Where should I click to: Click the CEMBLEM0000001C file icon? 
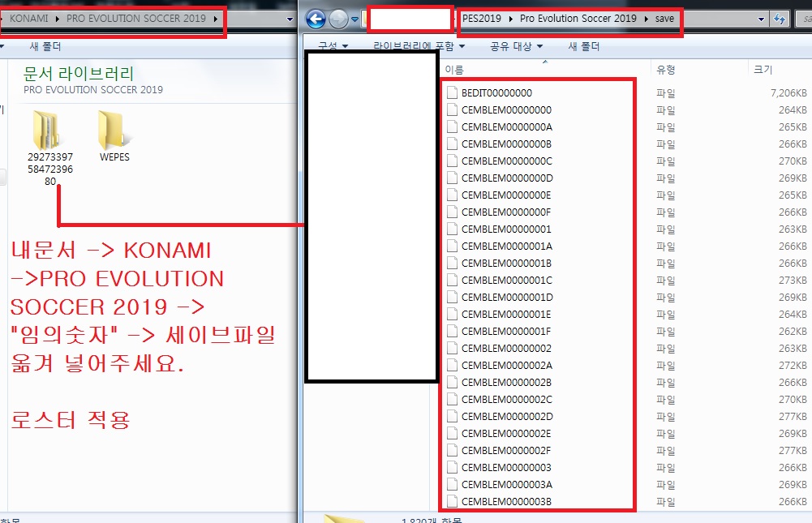pyautogui.click(x=452, y=280)
